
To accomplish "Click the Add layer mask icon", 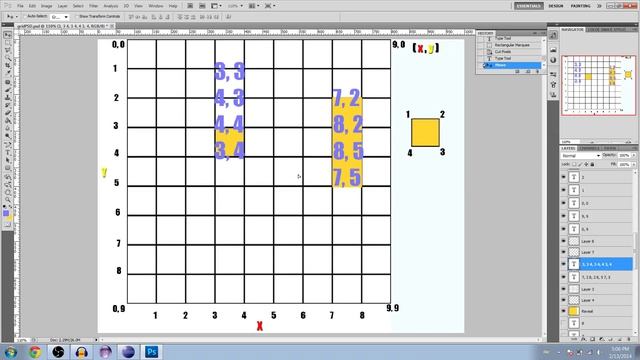I will pos(592,339).
